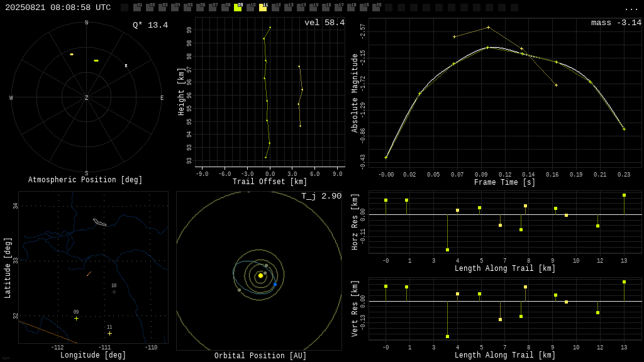Open the three-dot menu at top right
This screenshot has width=644, height=362.
point(631,9)
